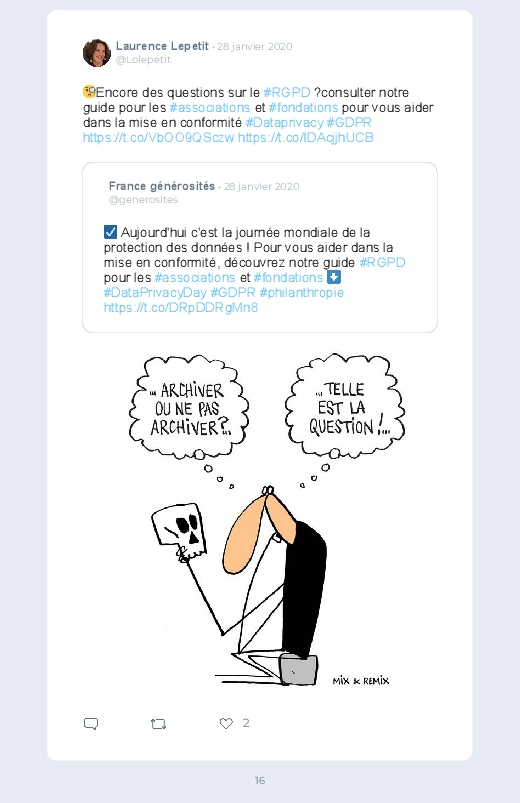
Task: Open the #associations hashtag in main tweet
Action: pos(210,108)
